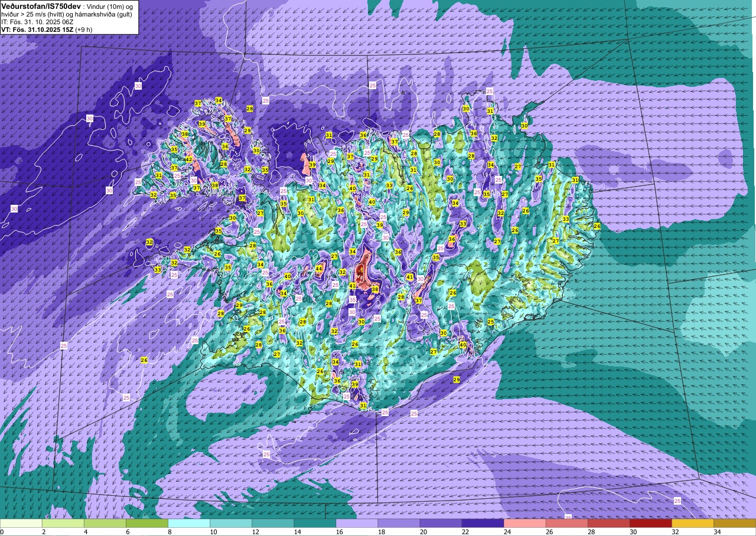Click the yellow '44' maximum gust label
This screenshot has height=536, width=756.
point(319,269)
